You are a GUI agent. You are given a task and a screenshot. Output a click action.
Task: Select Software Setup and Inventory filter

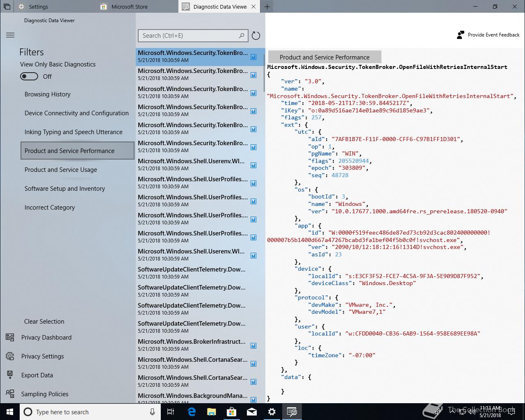coord(65,189)
